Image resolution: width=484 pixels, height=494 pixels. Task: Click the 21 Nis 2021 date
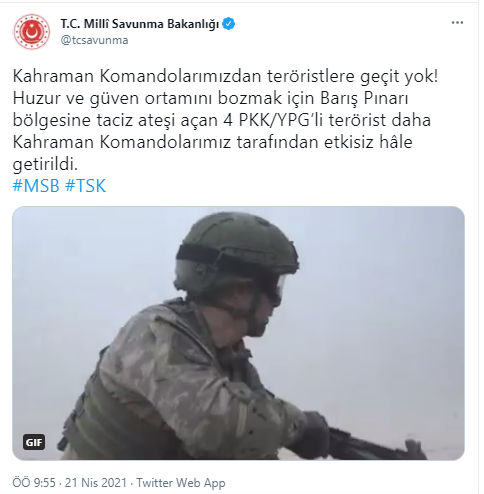96,483
